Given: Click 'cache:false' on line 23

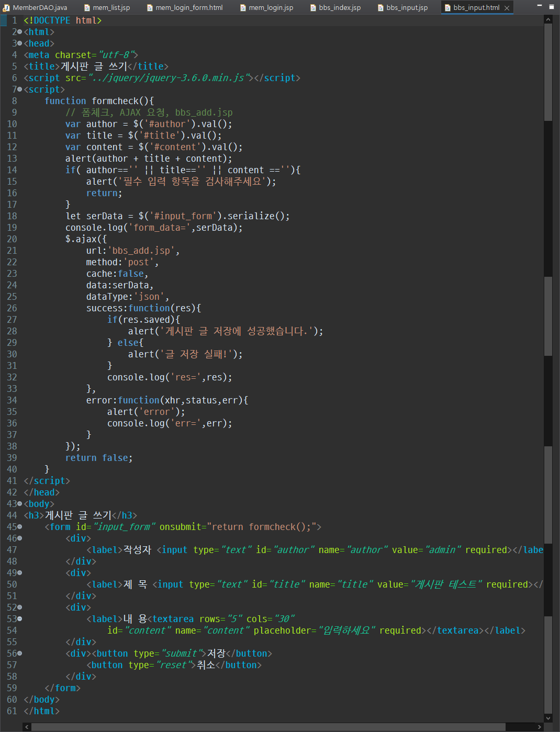Looking at the screenshot, I should [115, 274].
